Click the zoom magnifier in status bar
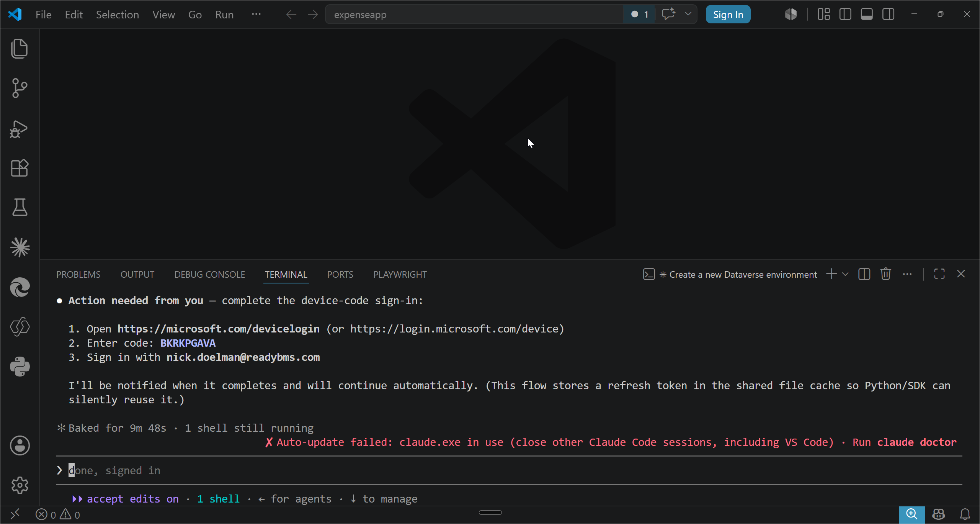The height and width of the screenshot is (524, 980). (x=912, y=514)
